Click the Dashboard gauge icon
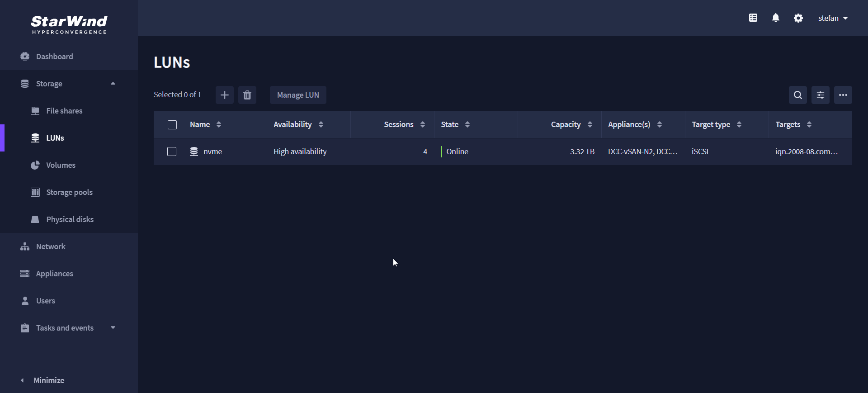868x393 pixels. tap(25, 57)
